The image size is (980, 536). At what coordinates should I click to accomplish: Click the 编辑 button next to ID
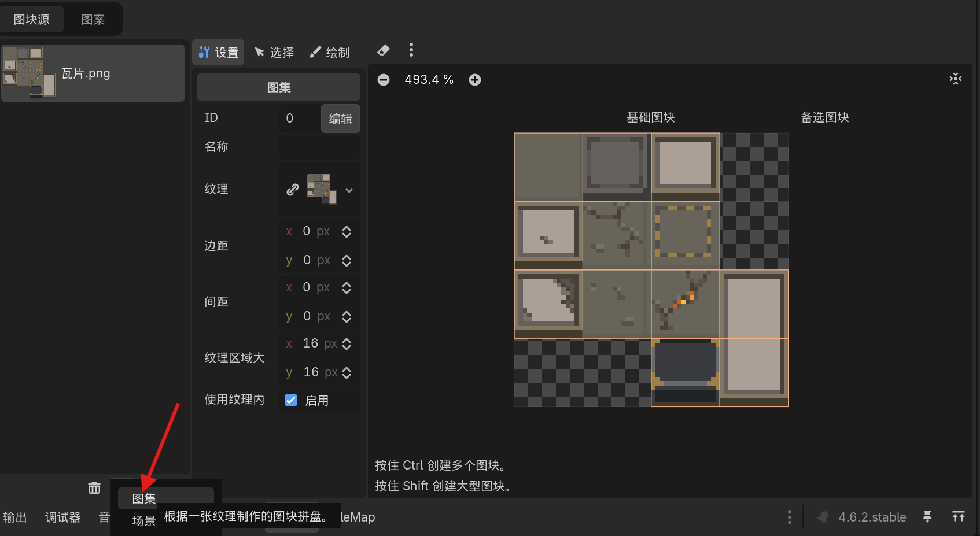[341, 119]
